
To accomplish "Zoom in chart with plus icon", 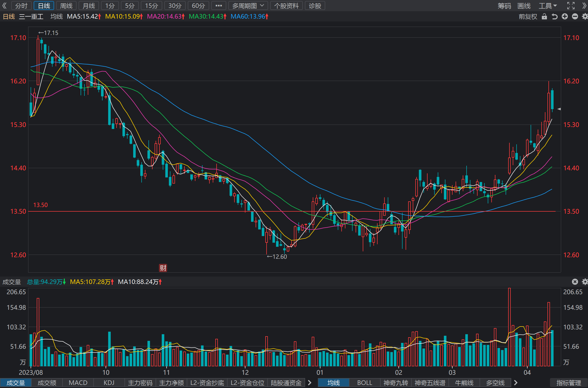I will coord(565,17).
